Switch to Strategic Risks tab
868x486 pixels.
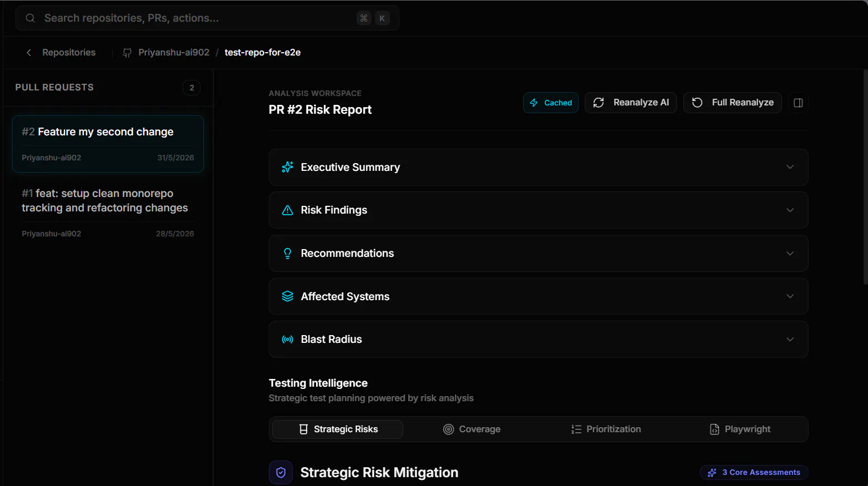[x=338, y=429]
